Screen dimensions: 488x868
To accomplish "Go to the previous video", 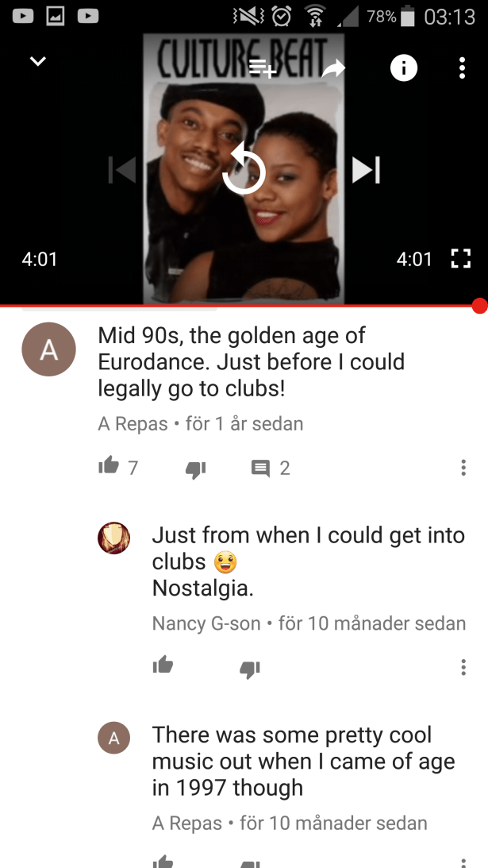I will pos(122,169).
